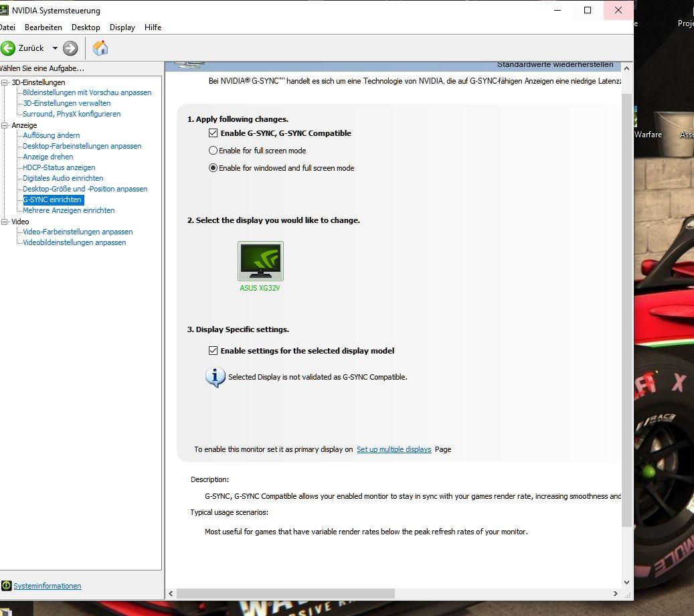This screenshot has width=694, height=616.
Task: Open Surround, PhysX konfigurieren
Action: point(72,114)
